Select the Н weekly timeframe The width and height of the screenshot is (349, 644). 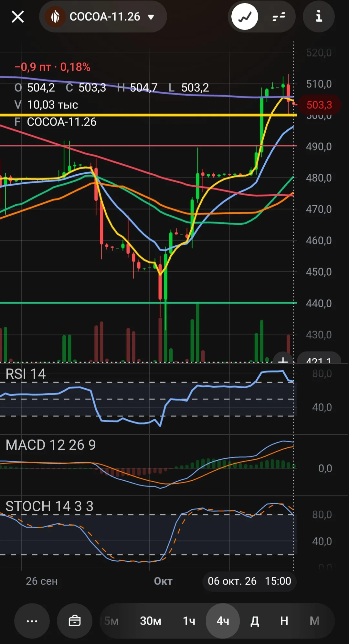pos(284,621)
